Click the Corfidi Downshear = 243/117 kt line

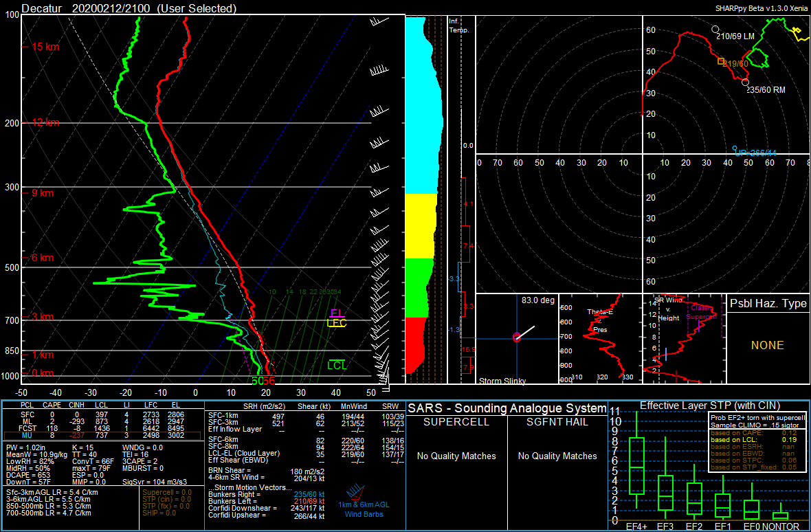click(267, 509)
